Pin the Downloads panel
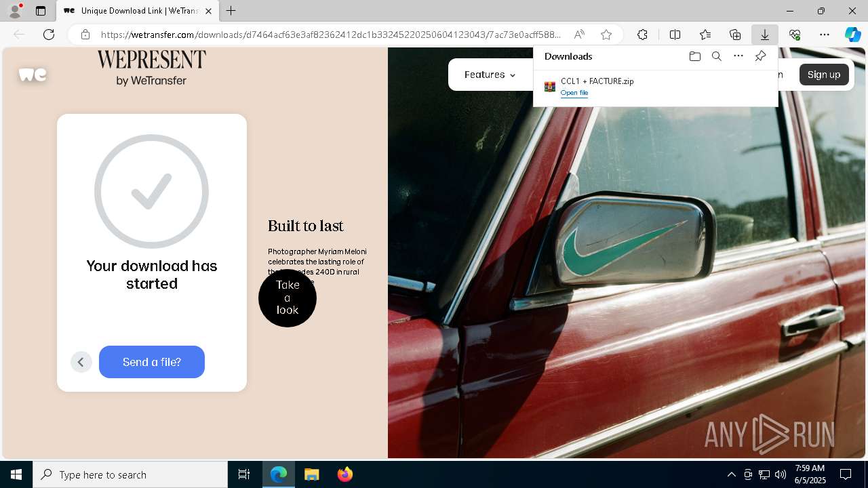The image size is (868, 488). (x=760, y=56)
